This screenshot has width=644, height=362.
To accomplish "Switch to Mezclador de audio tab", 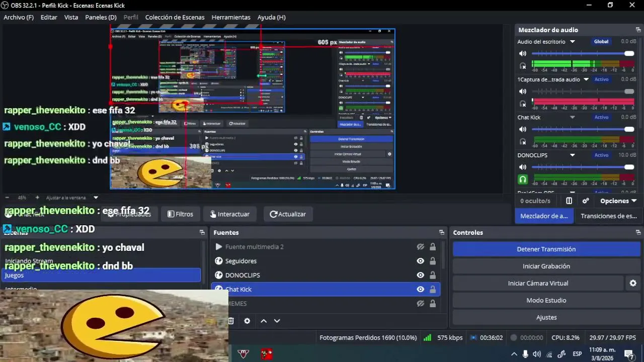I will [x=544, y=216].
